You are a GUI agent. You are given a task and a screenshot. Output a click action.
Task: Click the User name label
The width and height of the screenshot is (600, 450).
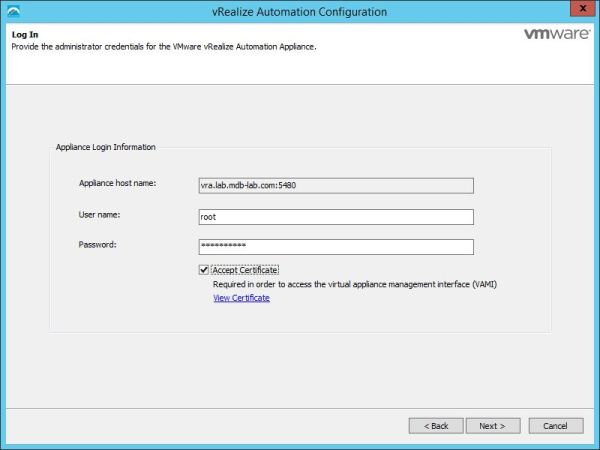click(x=100, y=214)
